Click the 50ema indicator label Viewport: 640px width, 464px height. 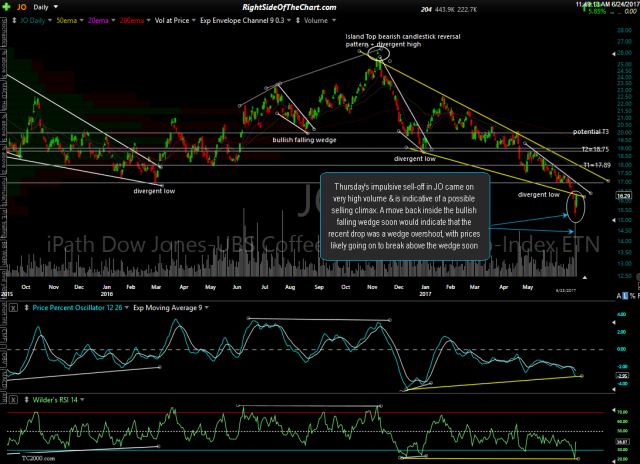click(67, 20)
